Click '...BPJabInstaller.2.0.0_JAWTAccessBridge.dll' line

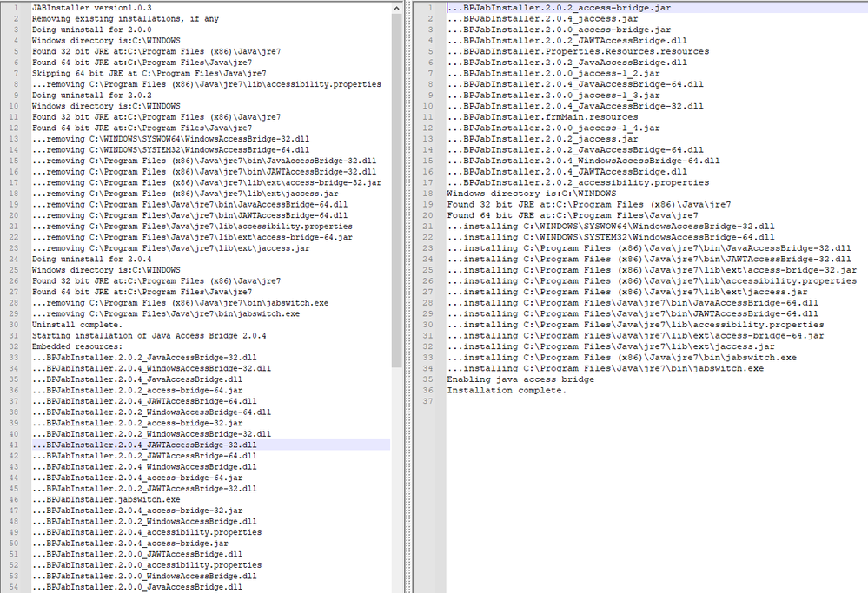[x=137, y=554]
